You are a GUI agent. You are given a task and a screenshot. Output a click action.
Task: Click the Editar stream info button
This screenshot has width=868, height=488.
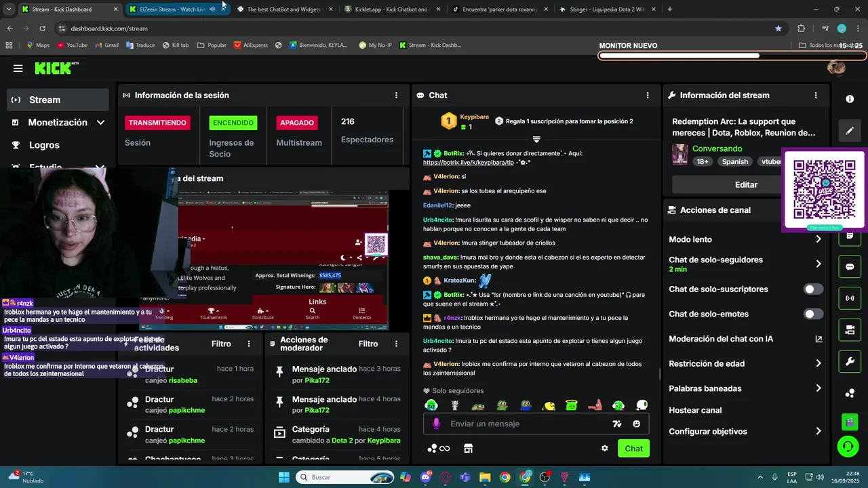746,184
